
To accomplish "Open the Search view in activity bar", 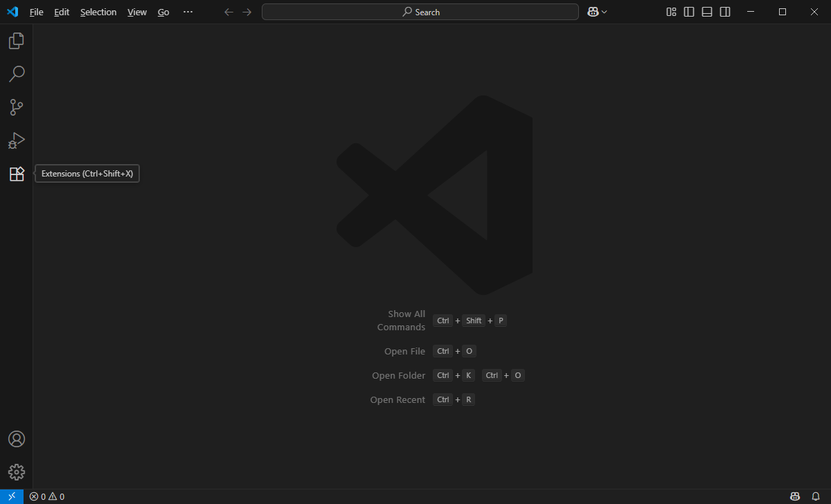I will pyautogui.click(x=17, y=74).
